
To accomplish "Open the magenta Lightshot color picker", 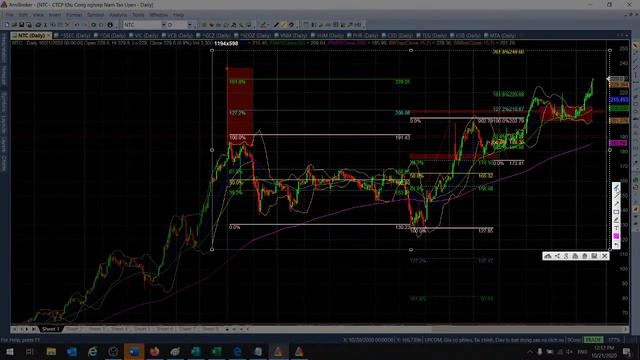I will [x=616, y=236].
